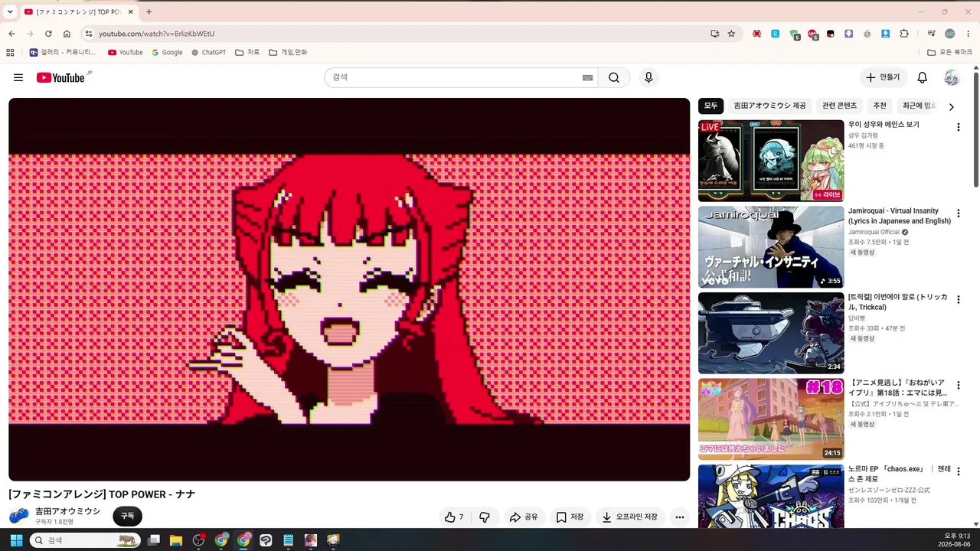This screenshot has height=551, width=980.
Task: Open the 갤러리 - 커뮤니티 bookmark
Action: (63, 53)
